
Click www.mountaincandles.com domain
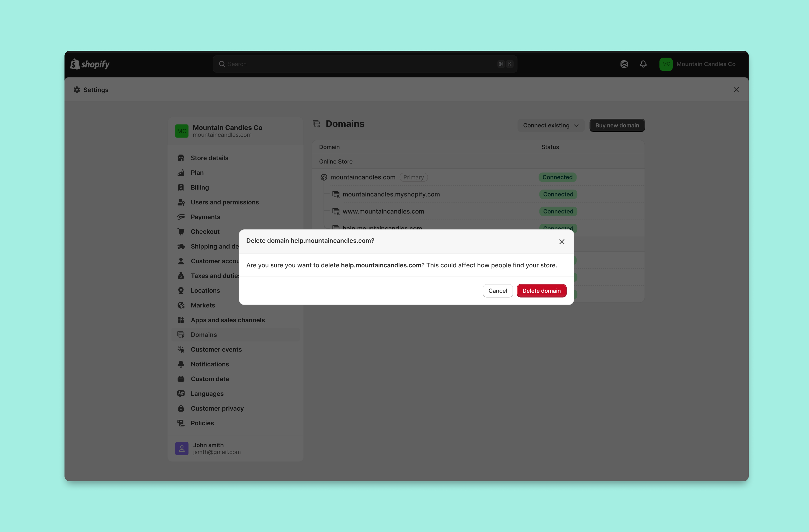pyautogui.click(x=383, y=211)
